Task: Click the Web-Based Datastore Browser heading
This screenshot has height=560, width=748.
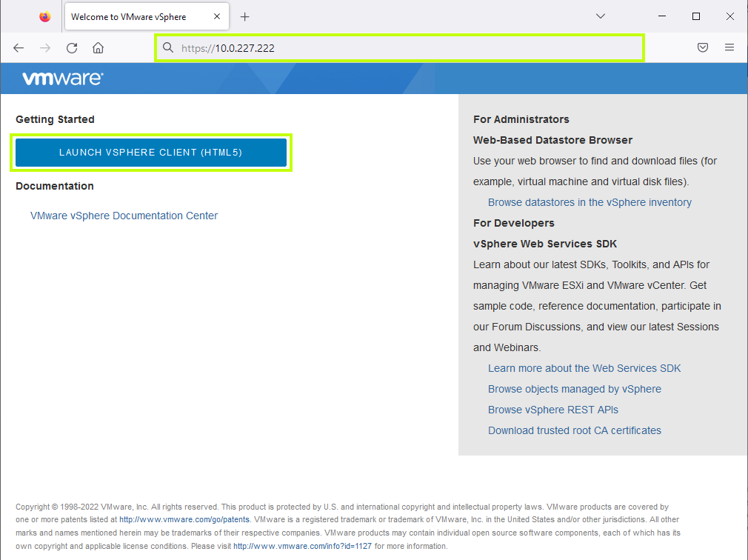Action: pos(552,140)
